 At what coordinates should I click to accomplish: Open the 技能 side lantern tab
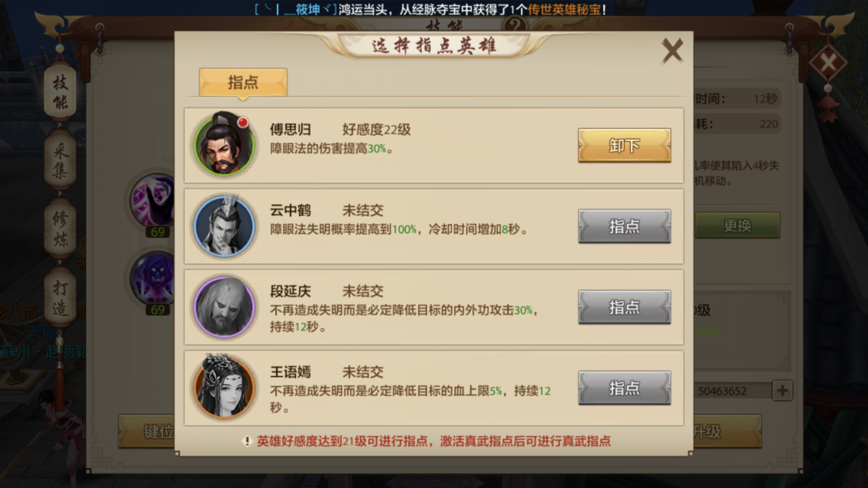[x=60, y=92]
